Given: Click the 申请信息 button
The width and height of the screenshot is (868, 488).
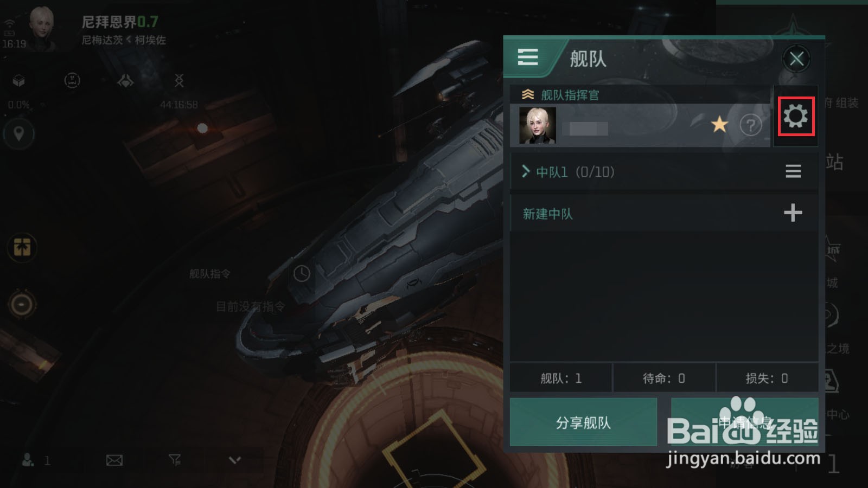Looking at the screenshot, I should pyautogui.click(x=744, y=422).
